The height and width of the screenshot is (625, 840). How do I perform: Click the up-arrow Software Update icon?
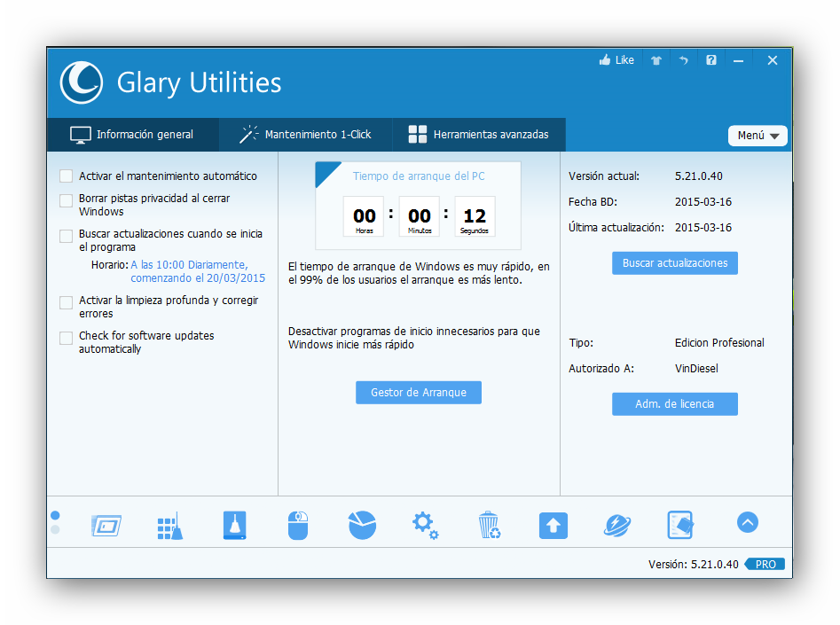pyautogui.click(x=553, y=526)
